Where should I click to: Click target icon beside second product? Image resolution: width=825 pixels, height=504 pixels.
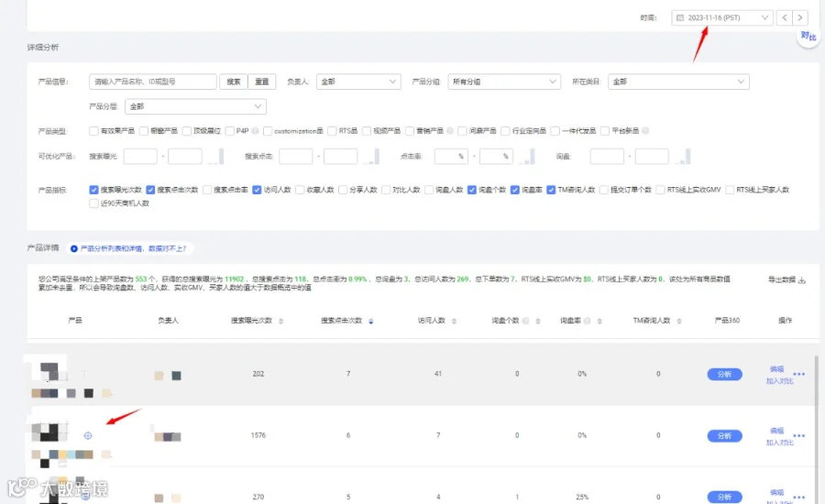[x=88, y=435]
